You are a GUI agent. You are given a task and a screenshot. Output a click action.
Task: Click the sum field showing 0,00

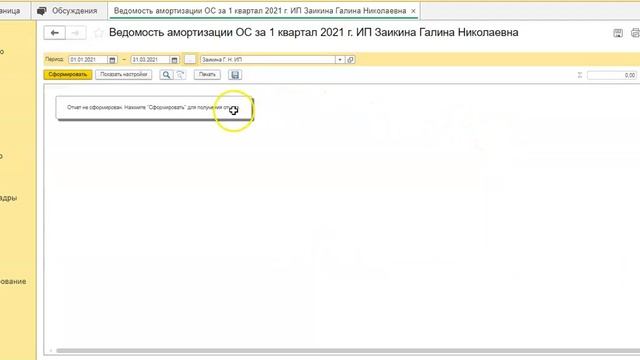tap(612, 75)
